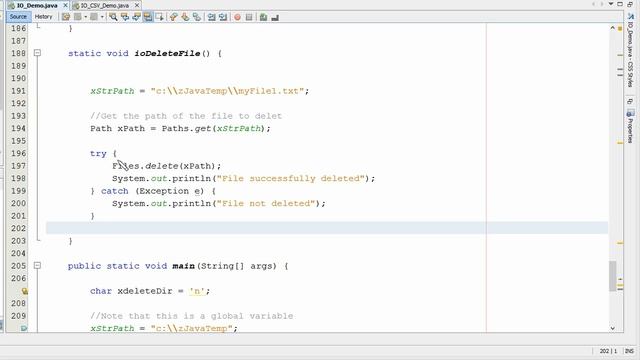The height and width of the screenshot is (360, 640).
Task: Click the lightbulb hint on line 207
Action: point(24,291)
